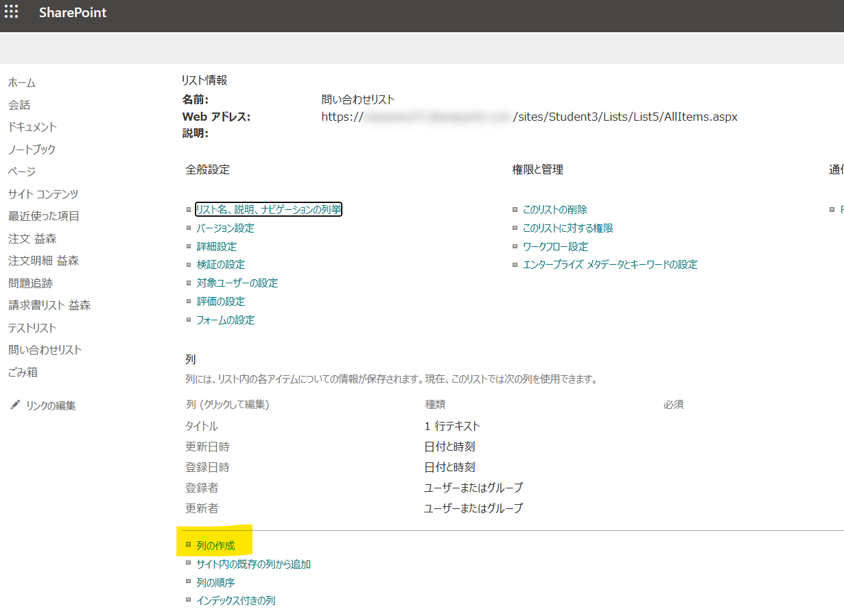Open the 注文 益森 list
The height and width of the screenshot is (616, 844).
[x=32, y=239]
